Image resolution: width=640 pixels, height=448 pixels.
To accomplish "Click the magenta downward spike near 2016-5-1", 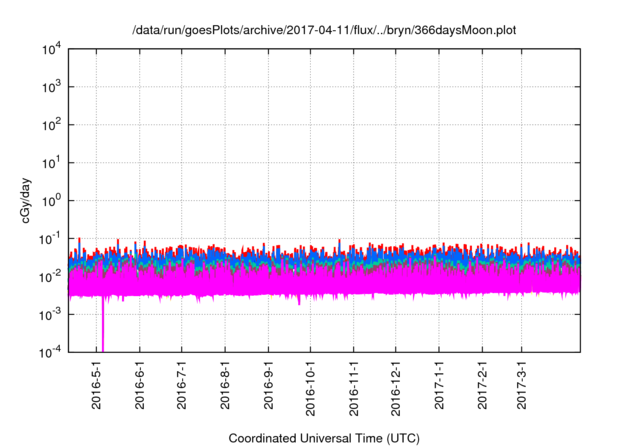I will 103,330.
